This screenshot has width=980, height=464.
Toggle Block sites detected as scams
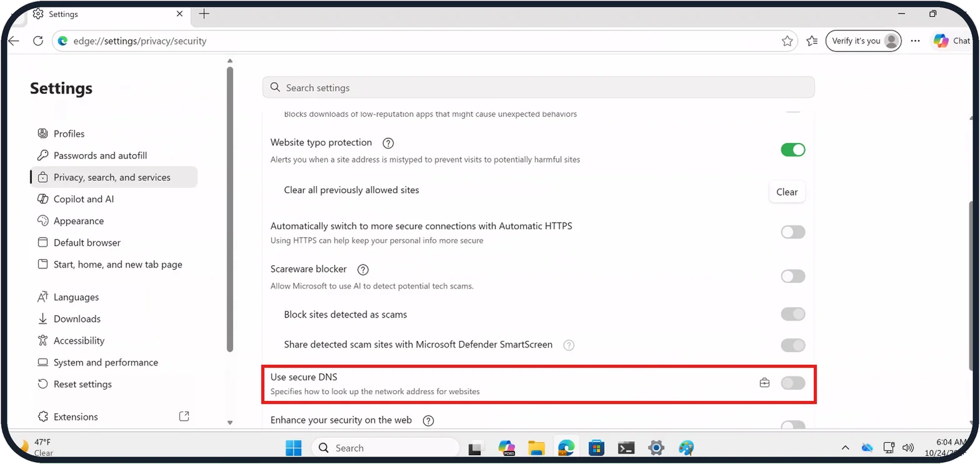pyautogui.click(x=793, y=314)
